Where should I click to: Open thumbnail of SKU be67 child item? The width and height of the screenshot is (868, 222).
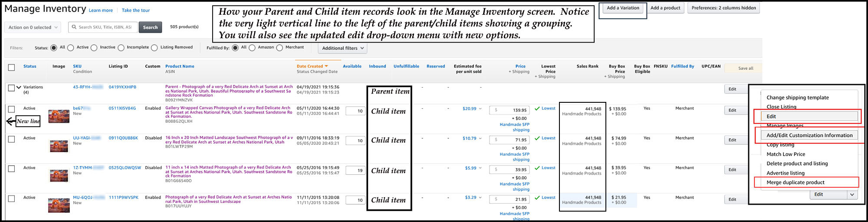click(x=59, y=116)
